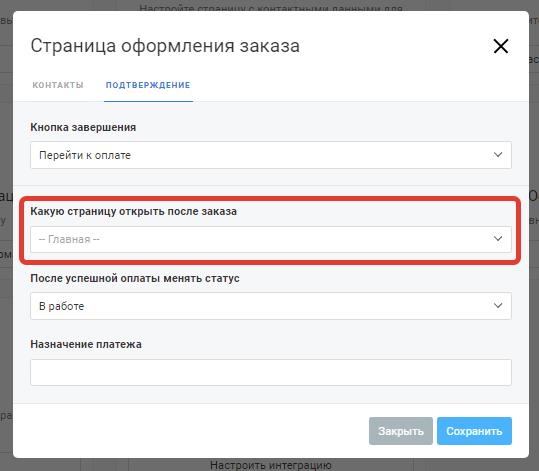The image size is (539, 471).
Task: Focus the "Назначение платежа" text field
Action: 271,372
